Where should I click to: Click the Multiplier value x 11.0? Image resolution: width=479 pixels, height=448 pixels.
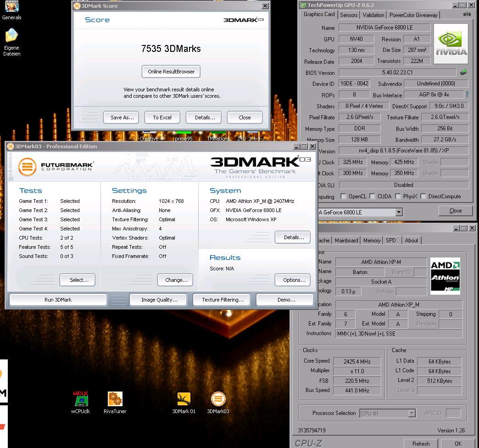point(357,371)
